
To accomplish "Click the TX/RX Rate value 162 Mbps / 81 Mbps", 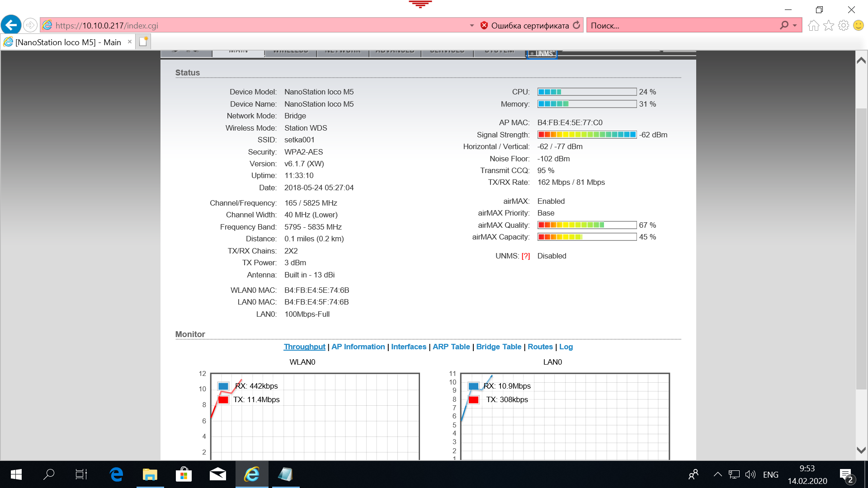I will pyautogui.click(x=571, y=182).
